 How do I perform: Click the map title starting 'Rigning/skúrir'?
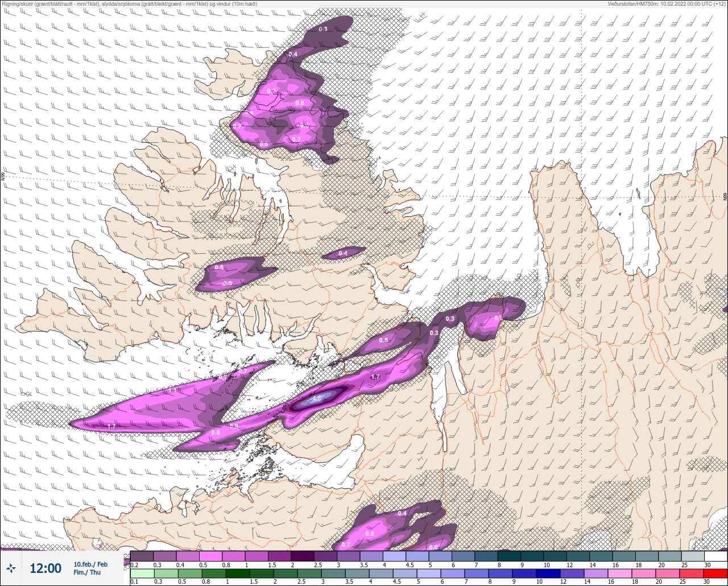129,3
